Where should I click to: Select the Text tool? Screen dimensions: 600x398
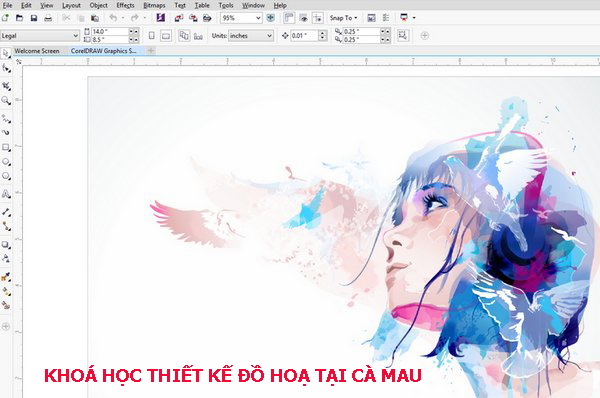(x=6, y=194)
